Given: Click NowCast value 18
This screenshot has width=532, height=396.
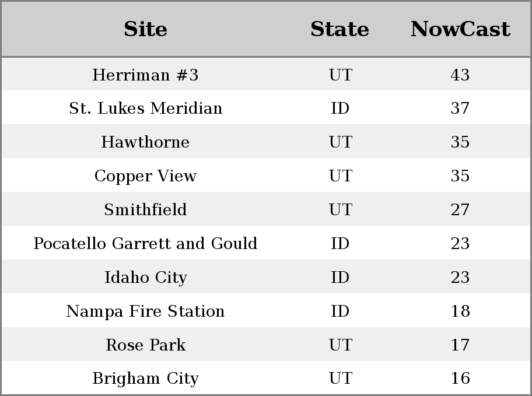Looking at the screenshot, I should [x=460, y=311].
